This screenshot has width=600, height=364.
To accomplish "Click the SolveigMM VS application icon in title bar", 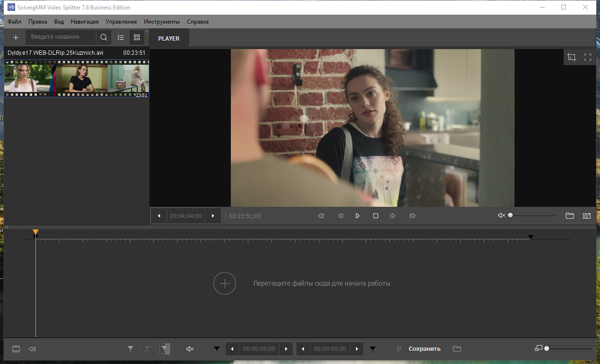I will (12, 8).
